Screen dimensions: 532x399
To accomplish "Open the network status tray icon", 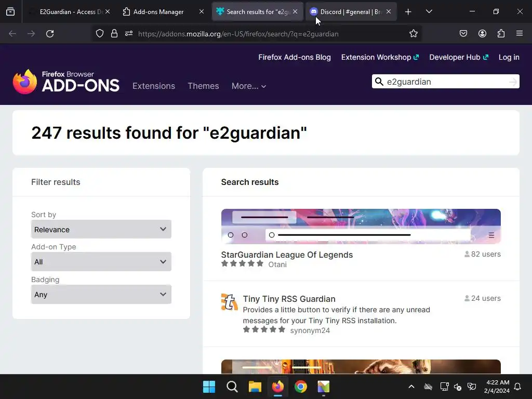I will pos(445,387).
